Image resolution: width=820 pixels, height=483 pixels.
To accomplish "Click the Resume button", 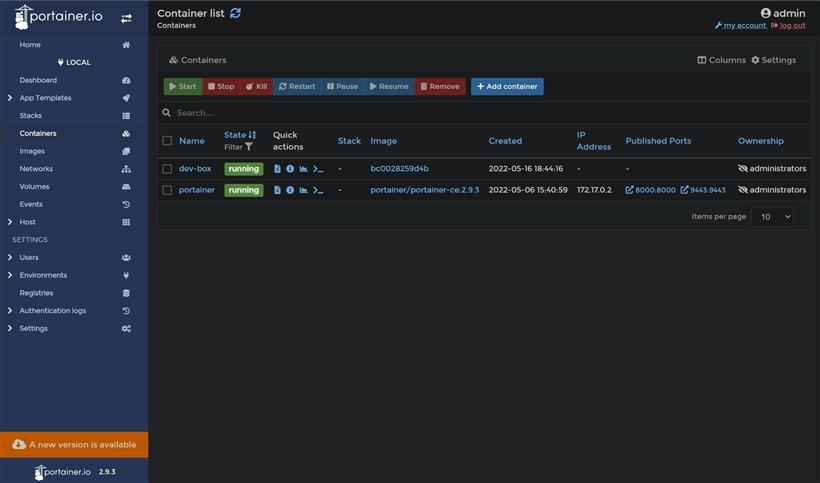I will click(x=389, y=87).
